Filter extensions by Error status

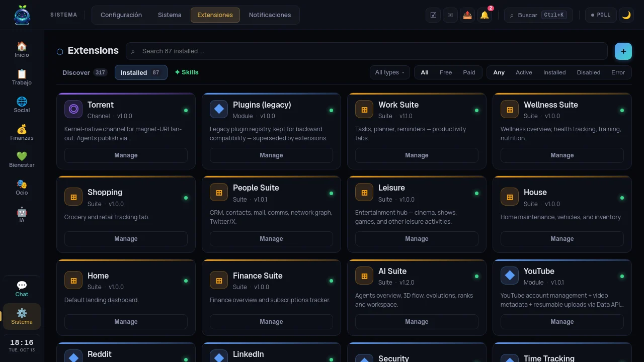tap(618, 72)
